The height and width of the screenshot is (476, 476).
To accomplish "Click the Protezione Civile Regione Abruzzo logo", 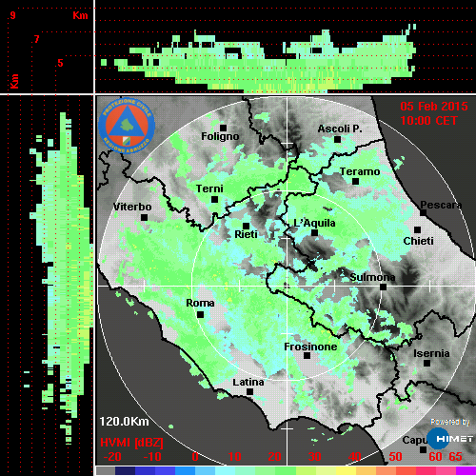I will click(127, 126).
